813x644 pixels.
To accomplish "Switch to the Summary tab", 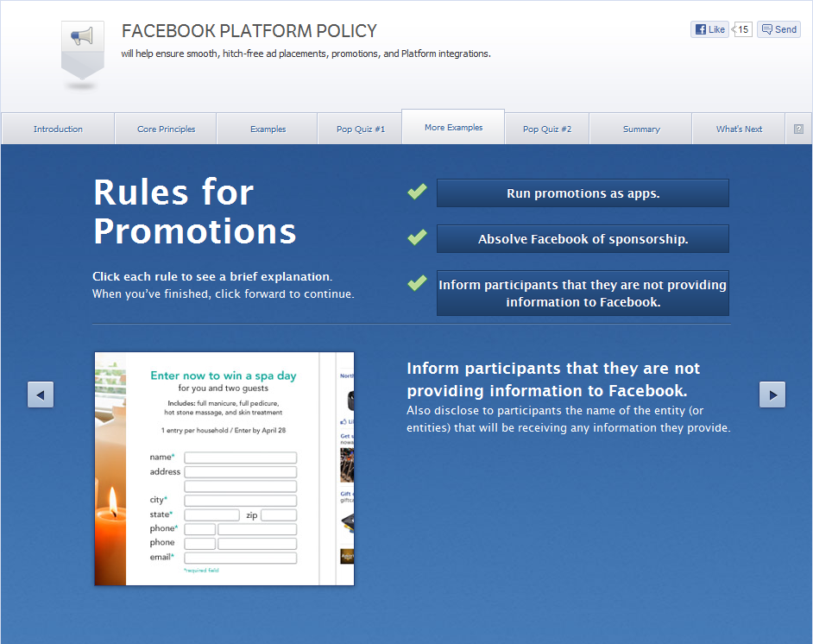I will coord(641,129).
